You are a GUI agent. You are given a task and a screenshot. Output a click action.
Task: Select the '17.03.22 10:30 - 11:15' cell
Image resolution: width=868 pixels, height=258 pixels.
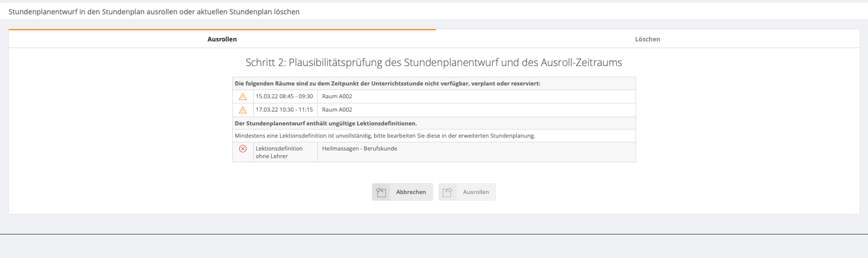point(286,110)
